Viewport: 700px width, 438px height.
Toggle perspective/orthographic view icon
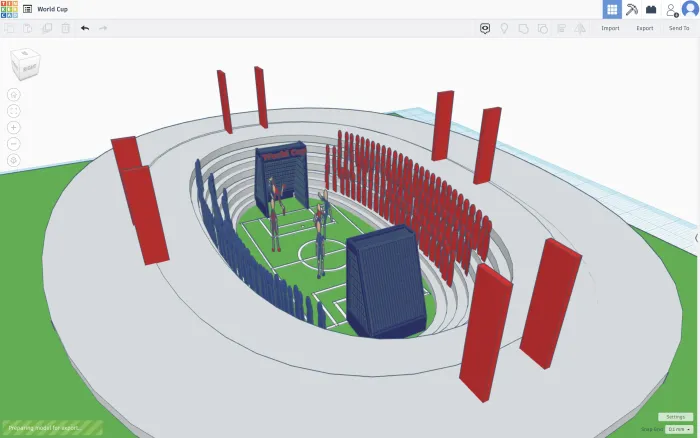[x=14, y=160]
